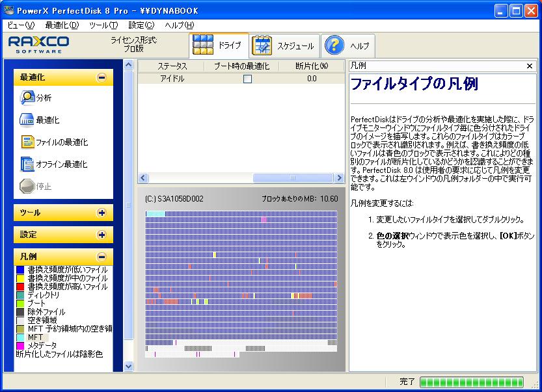Click the 完了 progress bar
Viewport: 542px width, 392px height.
pos(472,382)
